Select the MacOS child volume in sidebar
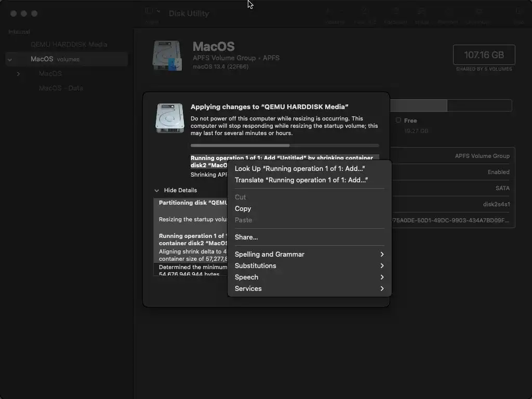The height and width of the screenshot is (399, 532). pos(50,74)
